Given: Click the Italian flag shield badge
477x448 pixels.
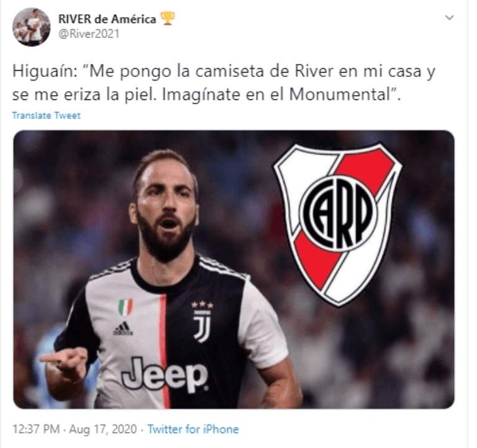Looking at the screenshot, I should [x=125, y=307].
